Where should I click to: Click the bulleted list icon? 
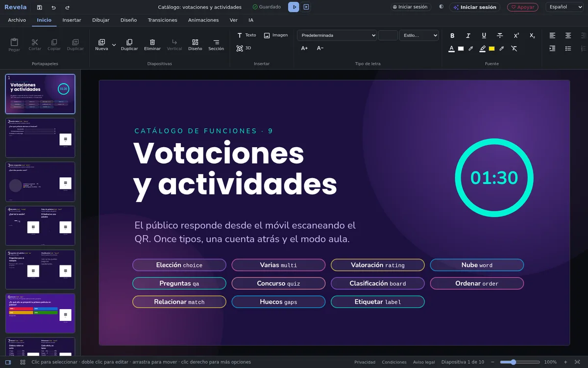pos(568,49)
